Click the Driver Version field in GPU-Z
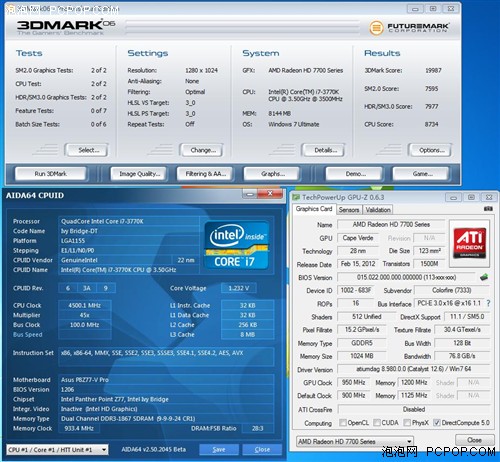This screenshot has height=462, width=500. click(x=413, y=369)
